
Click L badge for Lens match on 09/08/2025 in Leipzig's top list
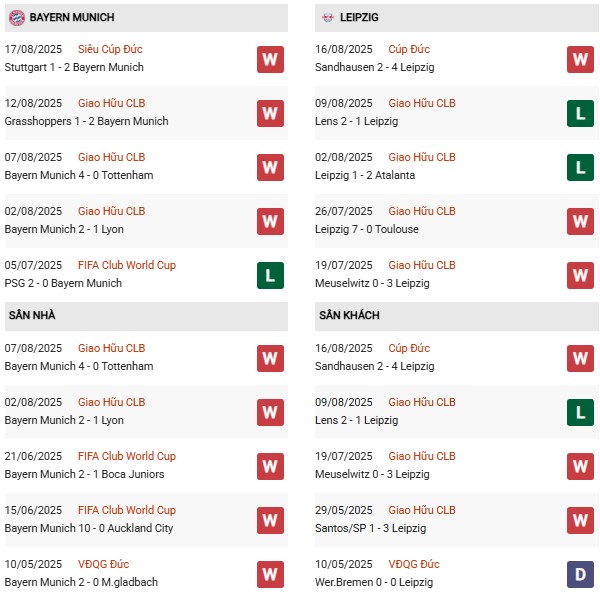pyautogui.click(x=580, y=113)
